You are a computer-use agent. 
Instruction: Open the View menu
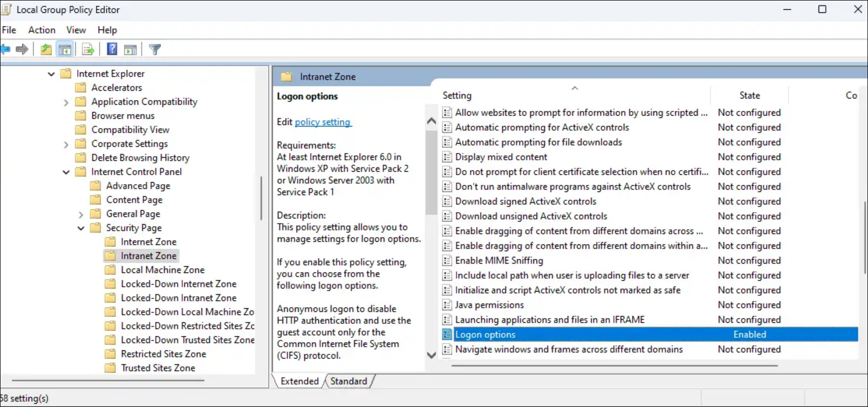[x=76, y=30]
